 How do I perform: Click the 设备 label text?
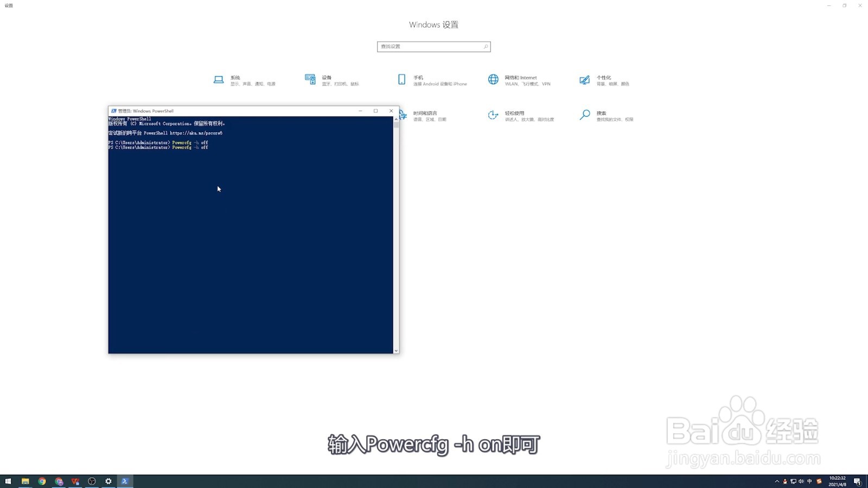point(327,78)
